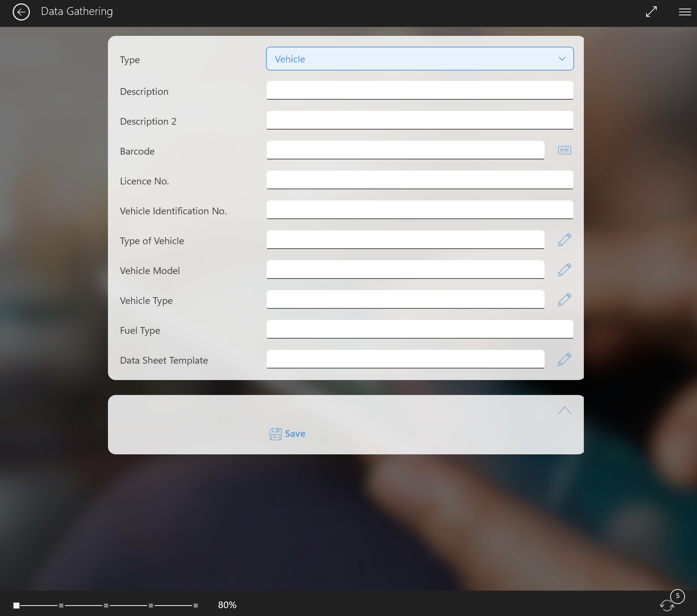Click the Data Gathering title text

pos(77,12)
